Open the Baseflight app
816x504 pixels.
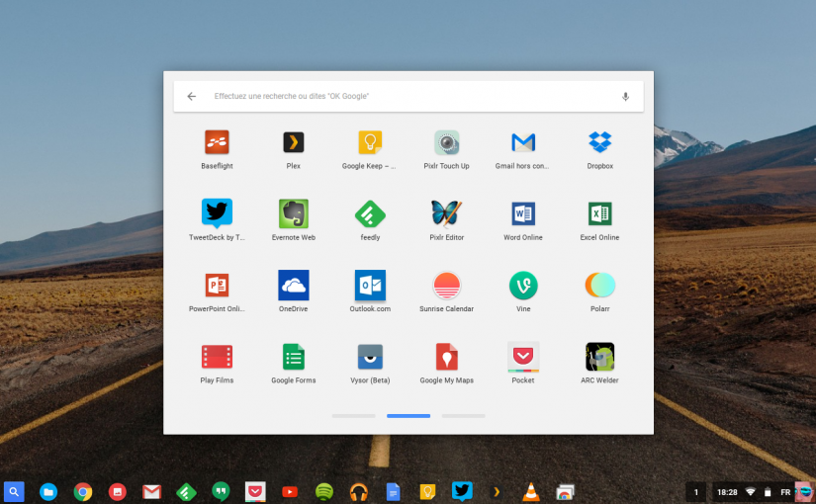point(217,142)
